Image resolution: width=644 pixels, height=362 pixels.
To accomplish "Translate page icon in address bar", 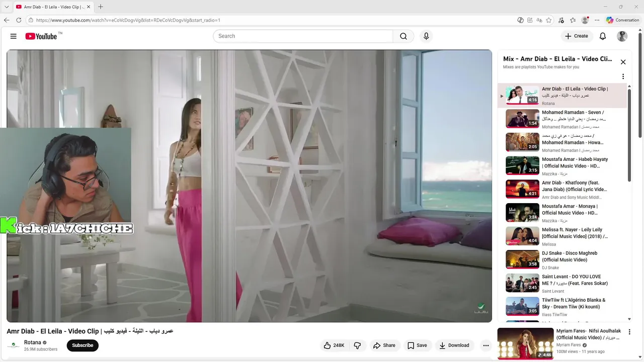I will click(539, 20).
